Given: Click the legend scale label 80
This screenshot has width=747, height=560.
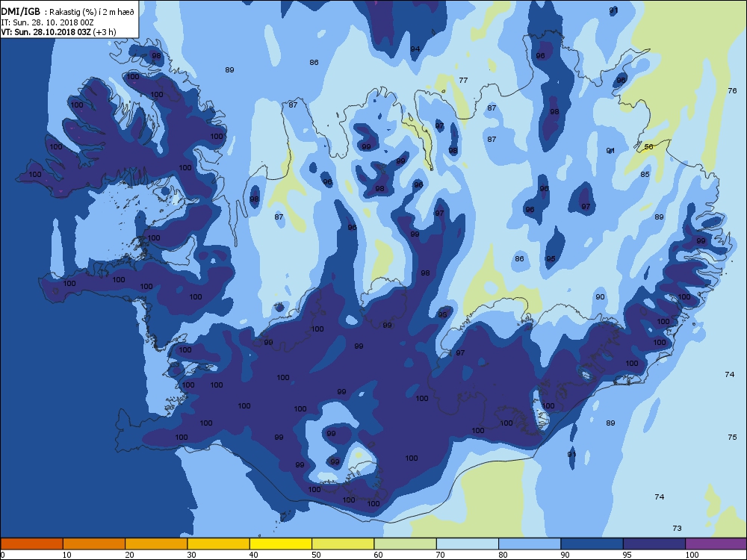Looking at the screenshot, I should (503, 555).
